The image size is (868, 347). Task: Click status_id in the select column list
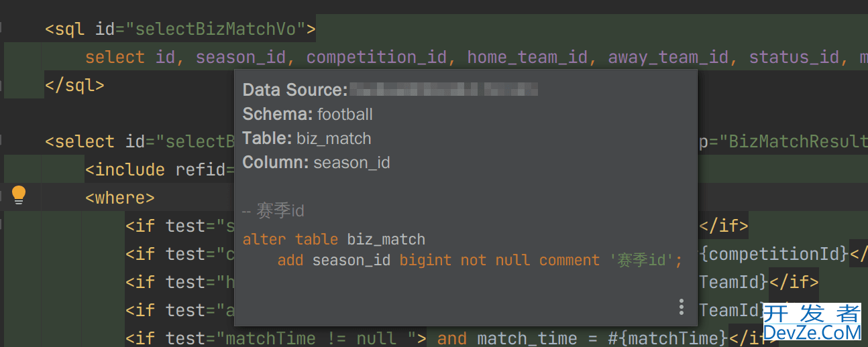794,58
